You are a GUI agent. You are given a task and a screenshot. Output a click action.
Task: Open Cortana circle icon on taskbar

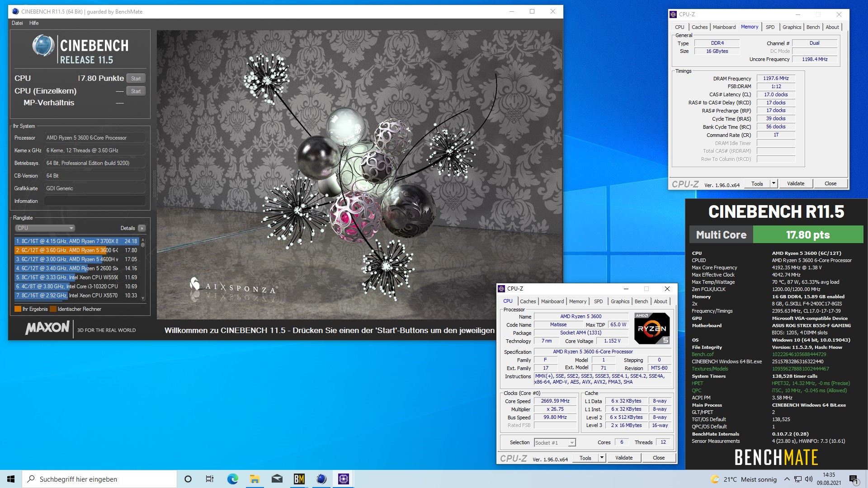click(x=188, y=479)
